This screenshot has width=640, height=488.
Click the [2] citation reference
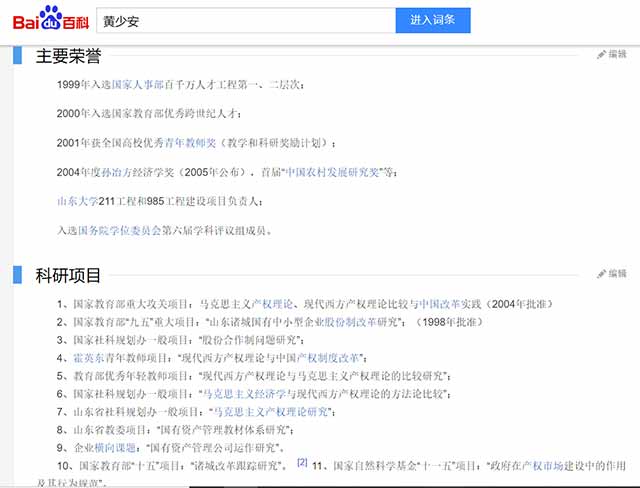[302, 464]
